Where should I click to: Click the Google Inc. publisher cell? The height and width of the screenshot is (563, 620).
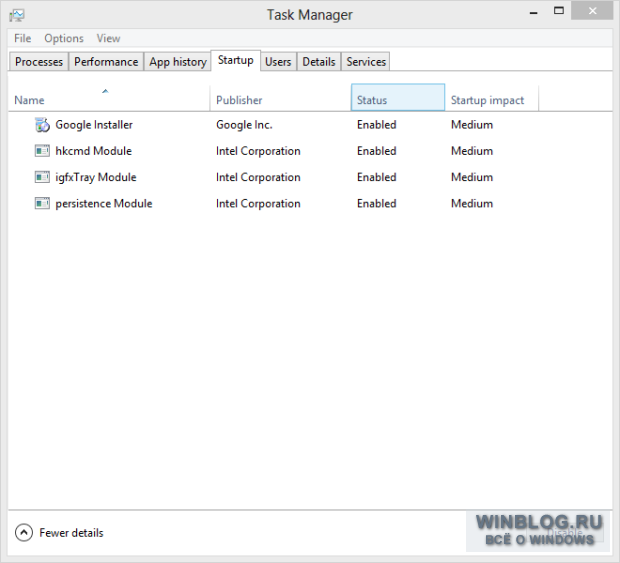(x=244, y=125)
